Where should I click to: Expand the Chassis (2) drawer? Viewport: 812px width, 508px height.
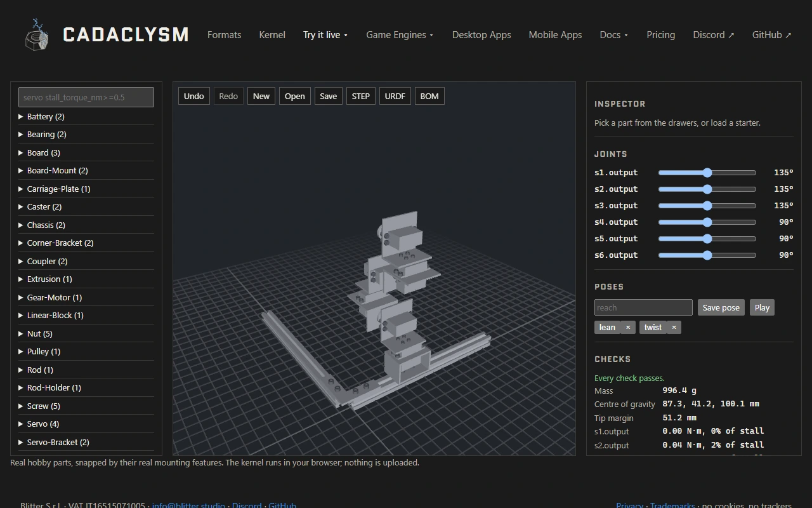pos(86,225)
